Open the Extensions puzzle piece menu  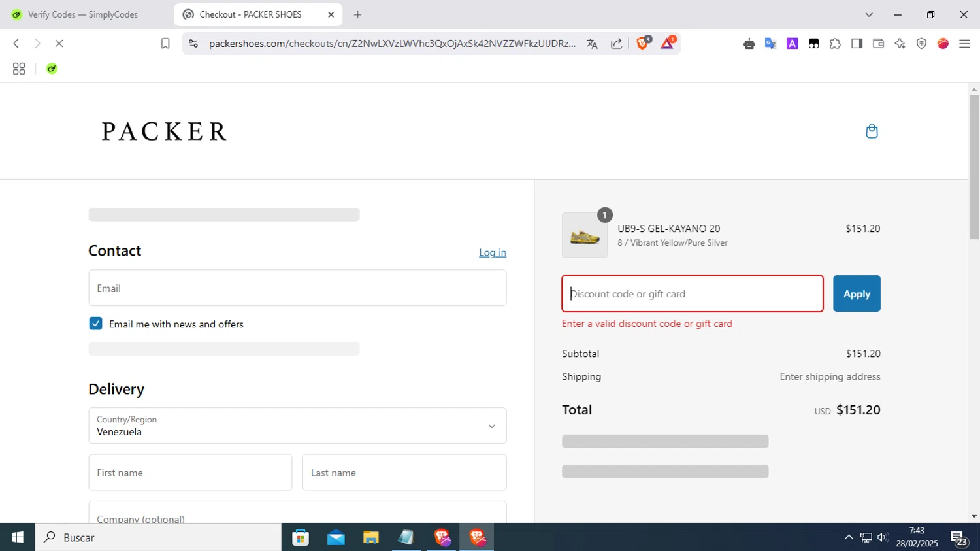(835, 44)
